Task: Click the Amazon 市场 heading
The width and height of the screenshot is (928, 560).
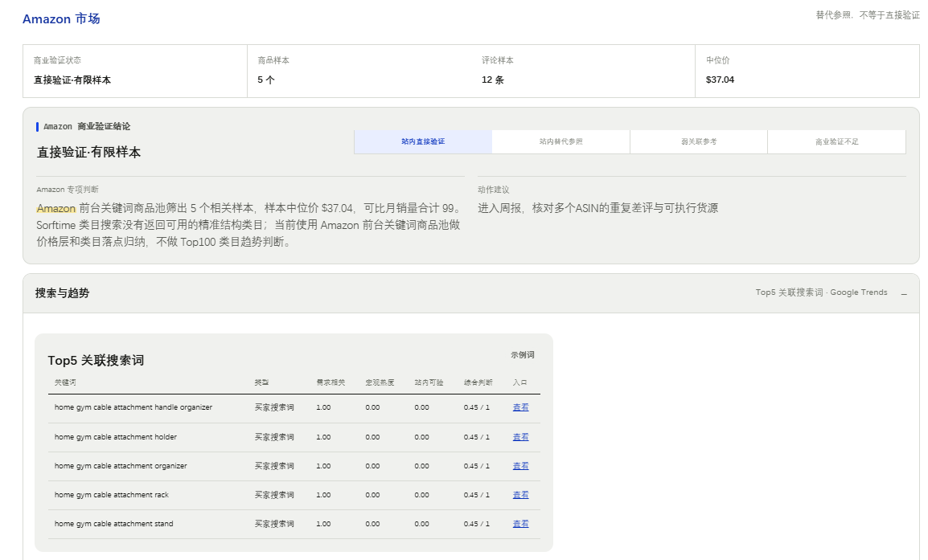Action: pos(61,19)
